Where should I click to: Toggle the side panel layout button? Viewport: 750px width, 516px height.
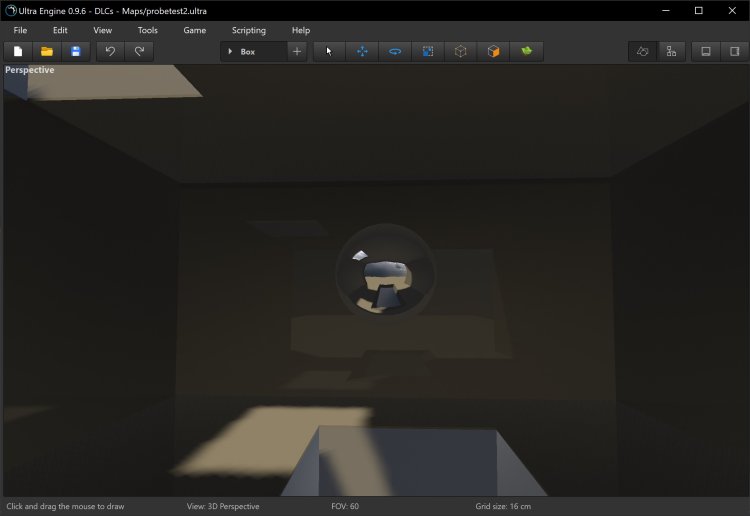tap(734, 51)
